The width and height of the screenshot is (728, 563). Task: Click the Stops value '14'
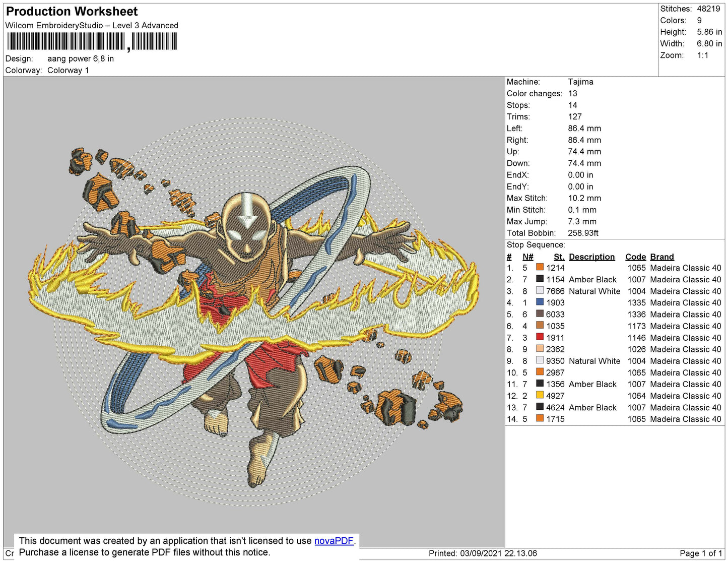572,105
